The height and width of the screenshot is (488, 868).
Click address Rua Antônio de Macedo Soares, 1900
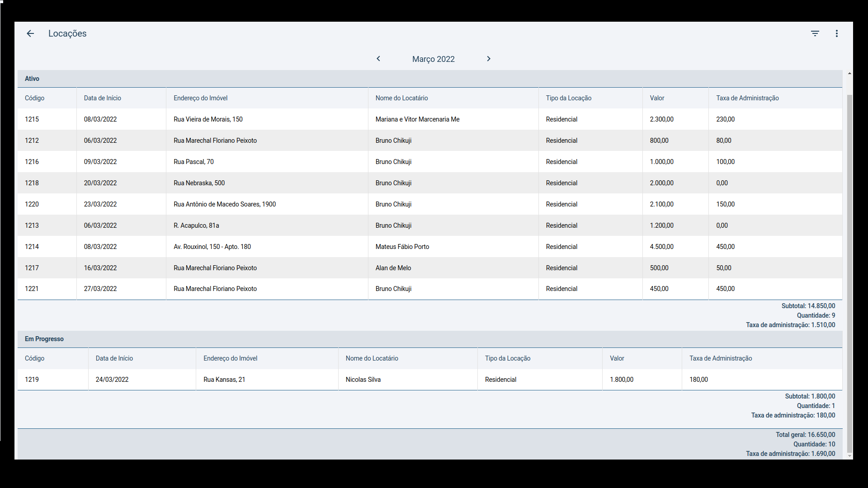pyautogui.click(x=225, y=204)
